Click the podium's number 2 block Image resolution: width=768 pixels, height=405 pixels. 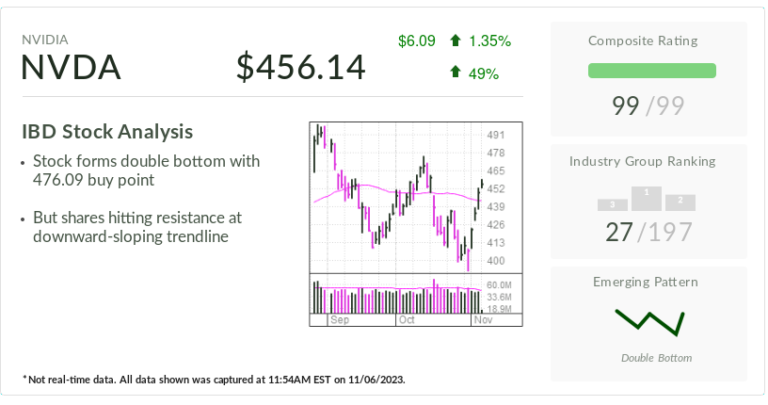pyautogui.click(x=680, y=201)
